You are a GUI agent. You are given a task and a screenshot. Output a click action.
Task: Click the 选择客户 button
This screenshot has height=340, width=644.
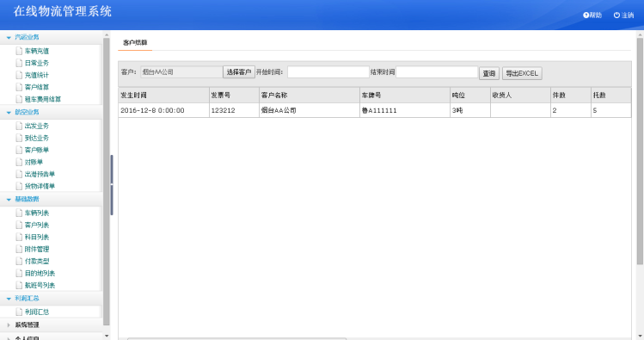click(239, 72)
